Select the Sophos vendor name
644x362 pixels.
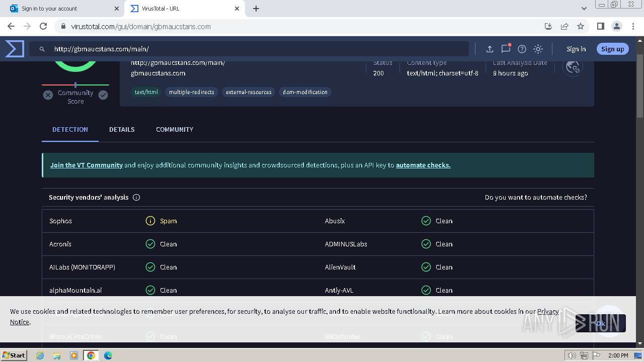tap(60, 221)
